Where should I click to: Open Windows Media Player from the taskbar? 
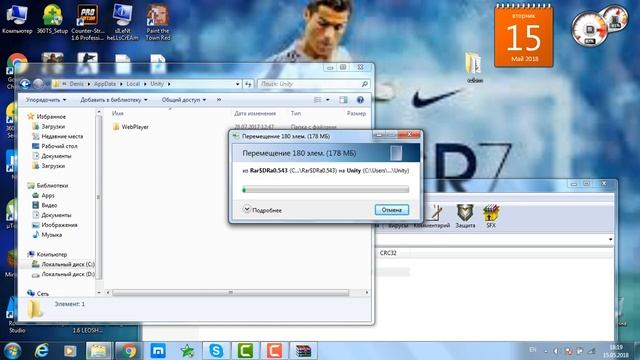tap(70, 351)
